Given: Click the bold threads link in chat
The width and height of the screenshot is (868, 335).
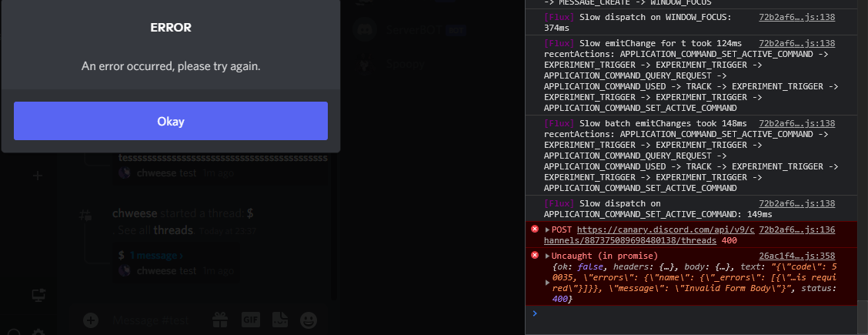Looking at the screenshot, I should [173, 230].
